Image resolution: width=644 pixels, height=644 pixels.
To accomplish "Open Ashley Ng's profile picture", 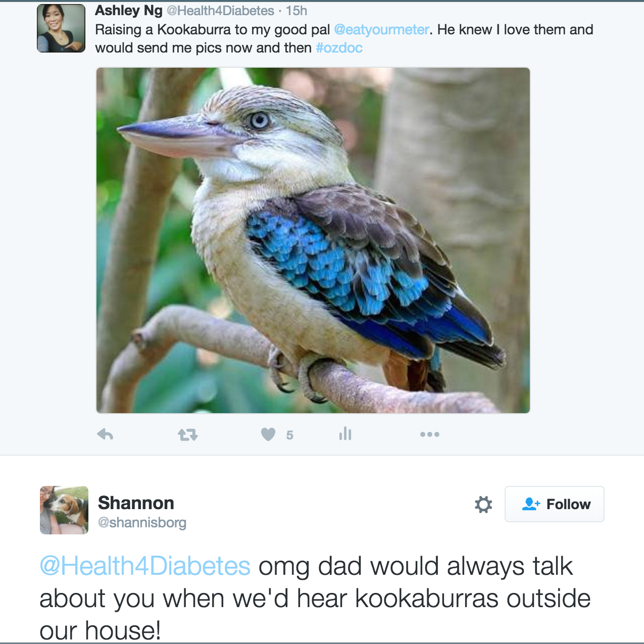I will pyautogui.click(x=61, y=28).
